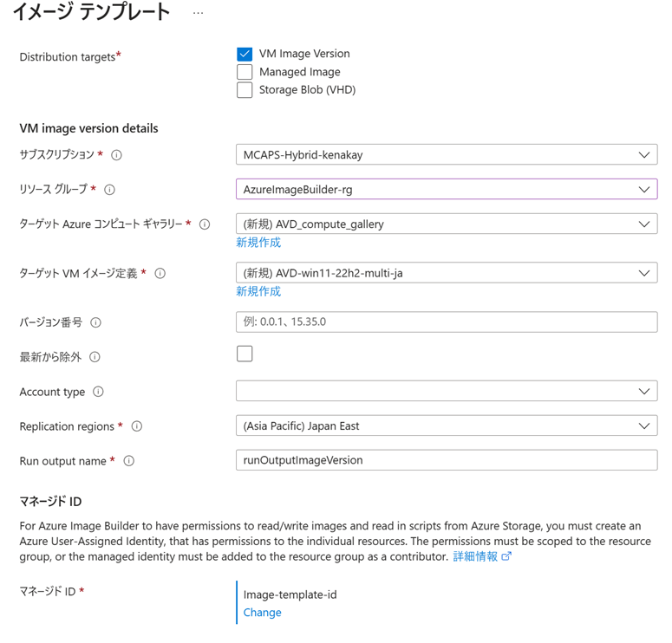This screenshot has height=643, width=672.
Task: Open the empty Account type dropdown
Action: pyautogui.click(x=446, y=391)
